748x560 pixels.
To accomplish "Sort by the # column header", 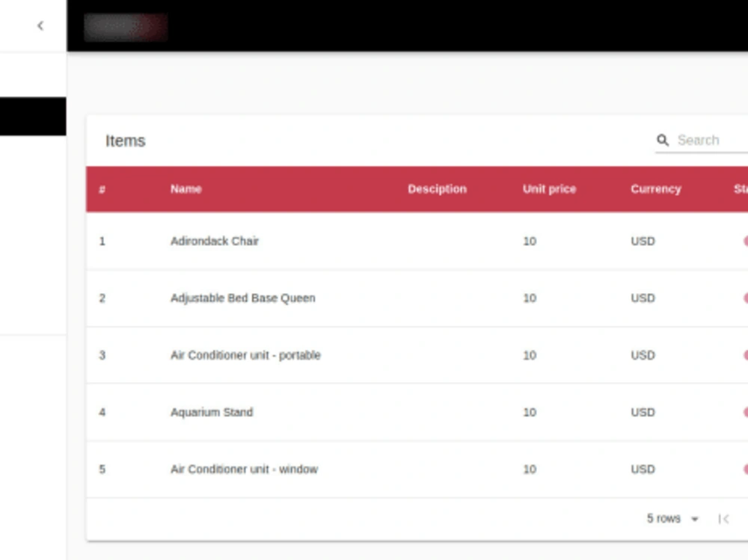I will pos(102,189).
